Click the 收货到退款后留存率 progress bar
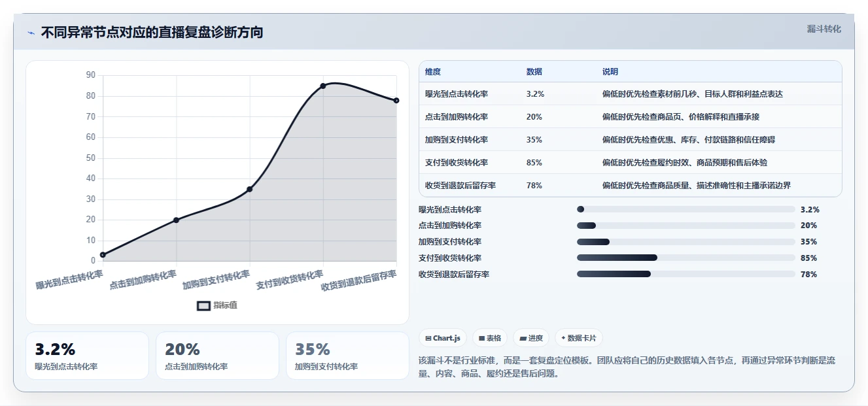This screenshot has height=406, width=868. point(686,274)
